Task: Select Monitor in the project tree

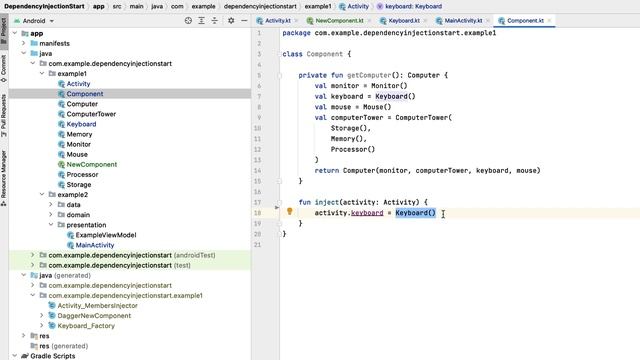Action: [78, 144]
